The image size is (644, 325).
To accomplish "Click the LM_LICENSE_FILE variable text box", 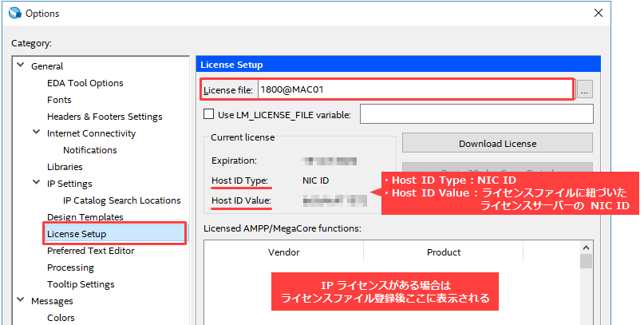I will pyautogui.click(x=476, y=114).
